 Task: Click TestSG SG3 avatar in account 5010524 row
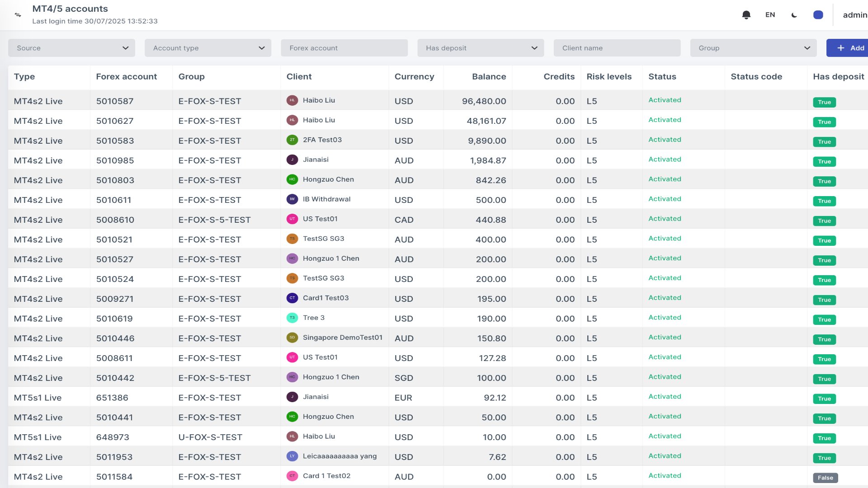[x=292, y=278]
